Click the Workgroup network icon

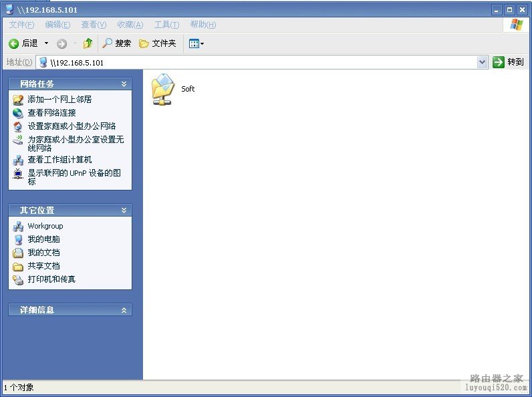[x=17, y=227]
